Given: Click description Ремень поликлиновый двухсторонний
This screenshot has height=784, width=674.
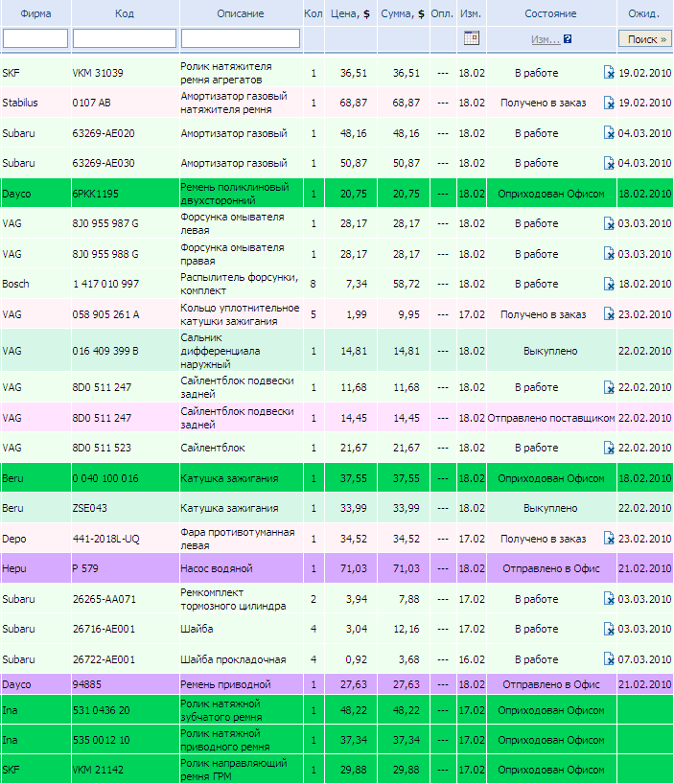Looking at the screenshot, I should coord(235,194).
